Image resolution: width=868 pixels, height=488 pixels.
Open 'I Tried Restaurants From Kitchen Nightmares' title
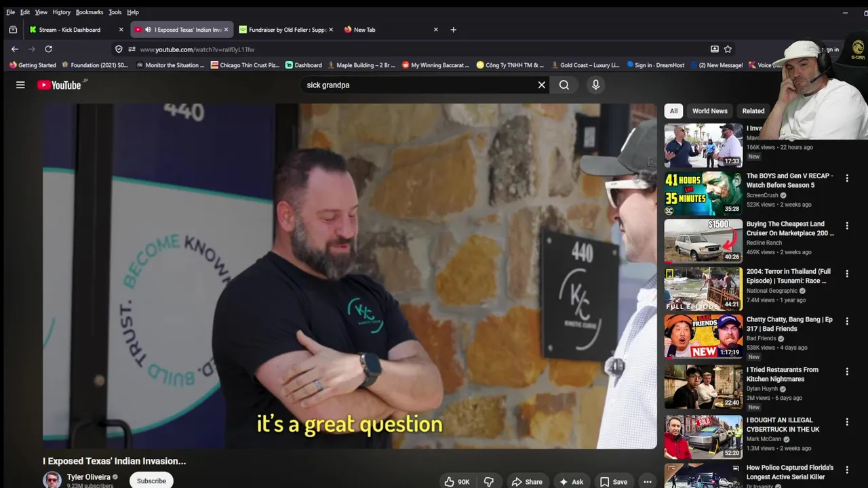tap(783, 374)
